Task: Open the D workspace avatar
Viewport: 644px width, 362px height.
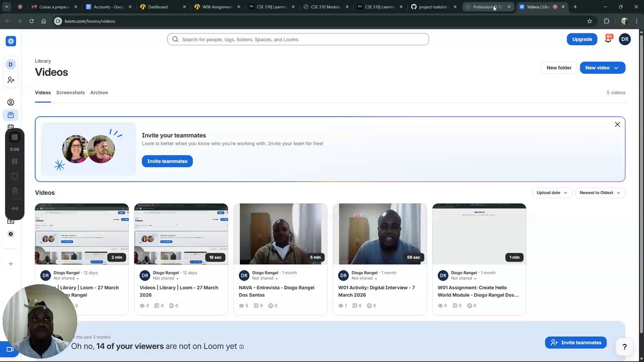Action: click(x=11, y=64)
